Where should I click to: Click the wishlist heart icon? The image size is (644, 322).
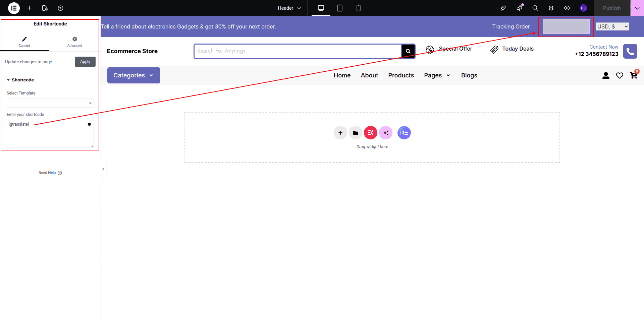tap(620, 75)
